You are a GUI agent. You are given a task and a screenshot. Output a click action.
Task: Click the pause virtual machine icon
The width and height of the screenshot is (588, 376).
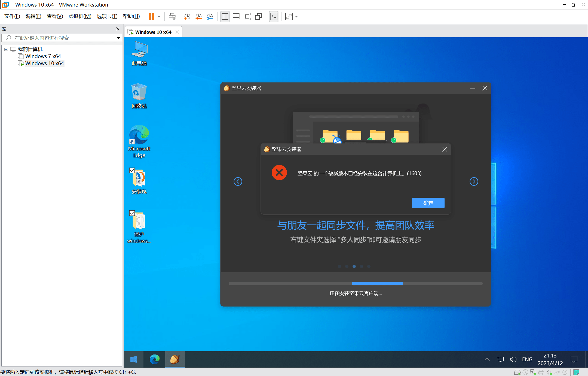(x=151, y=17)
